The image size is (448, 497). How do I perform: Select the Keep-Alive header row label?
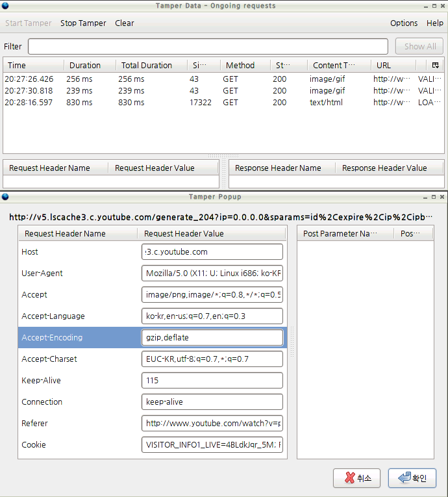point(41,380)
